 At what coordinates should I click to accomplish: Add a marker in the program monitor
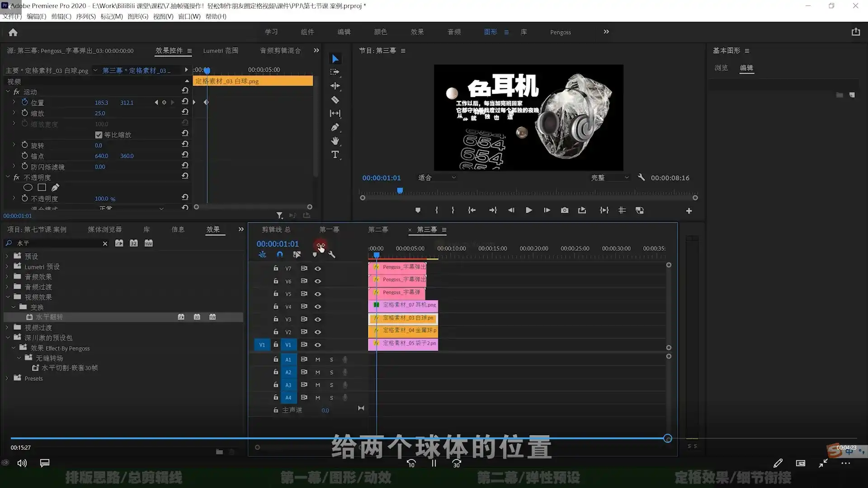pos(418,210)
